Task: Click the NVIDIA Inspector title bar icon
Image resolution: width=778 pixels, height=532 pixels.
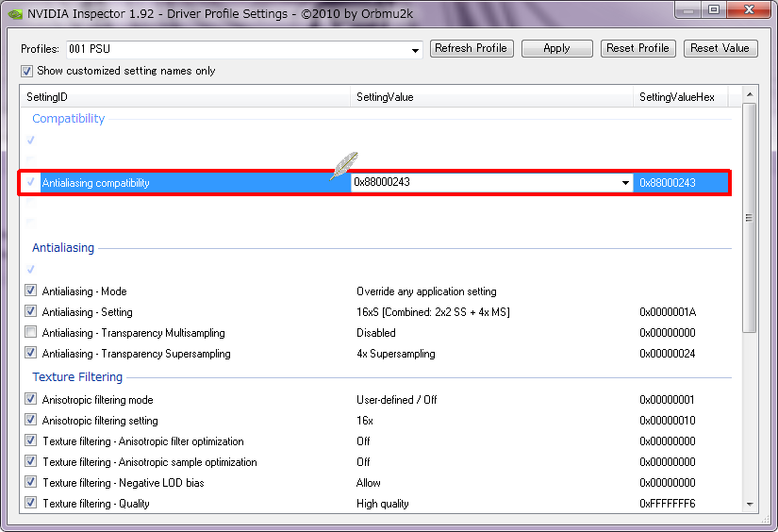Action: (x=15, y=13)
